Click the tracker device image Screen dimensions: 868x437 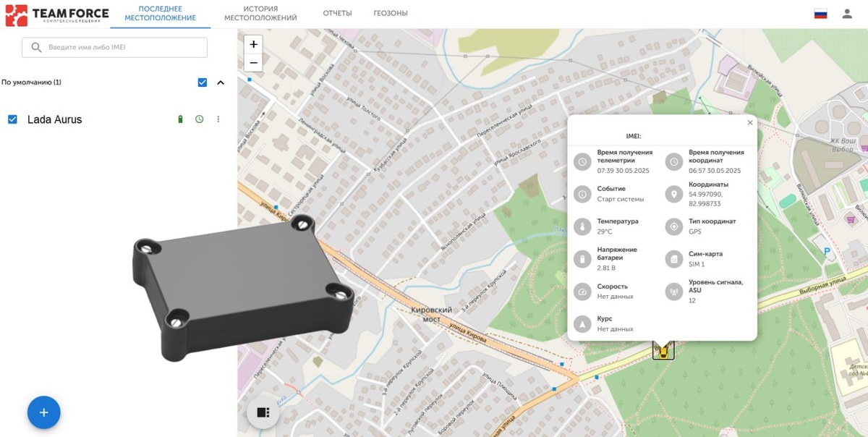pyautogui.click(x=243, y=287)
